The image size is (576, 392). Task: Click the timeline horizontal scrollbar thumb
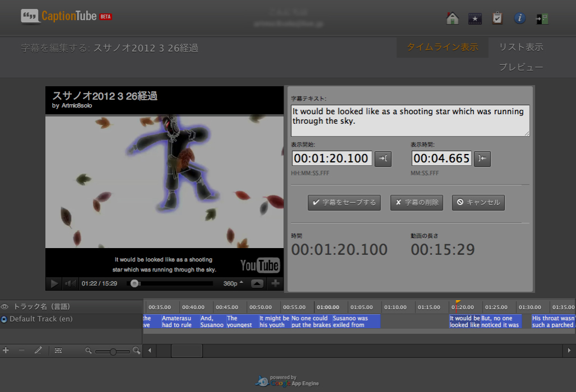tap(187, 351)
